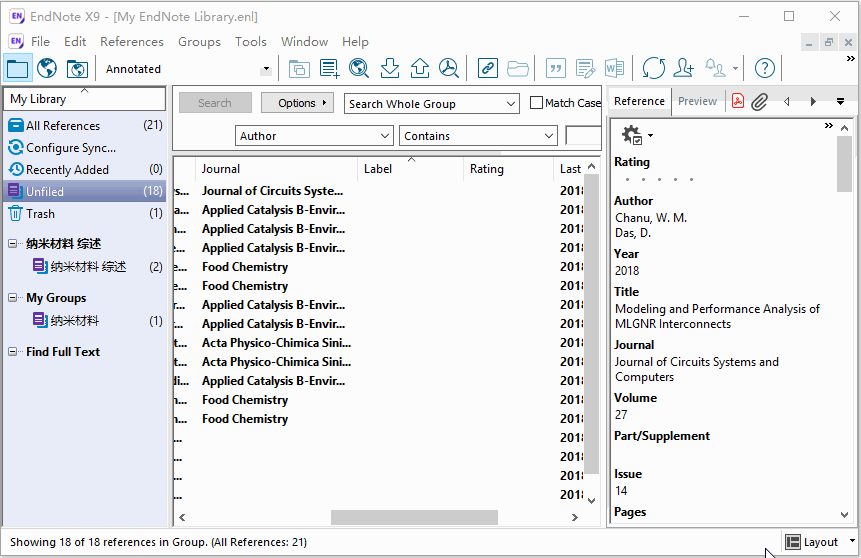Open reference panel tab options dropdown arrow
The width and height of the screenshot is (861, 558).
tap(840, 102)
